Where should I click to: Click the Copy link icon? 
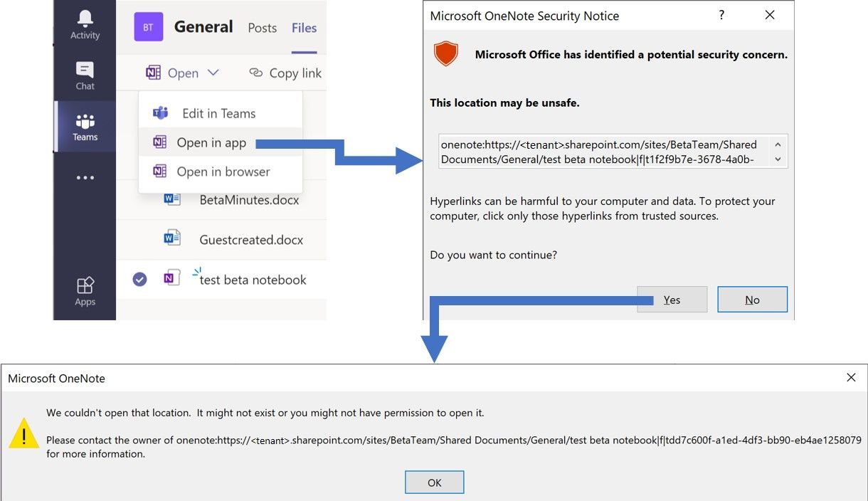[255, 73]
